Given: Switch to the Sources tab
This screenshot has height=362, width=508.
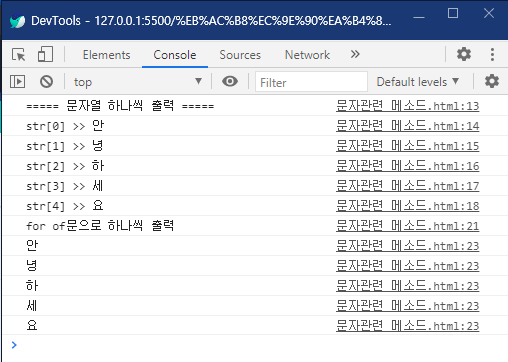Looking at the screenshot, I should coord(240,55).
